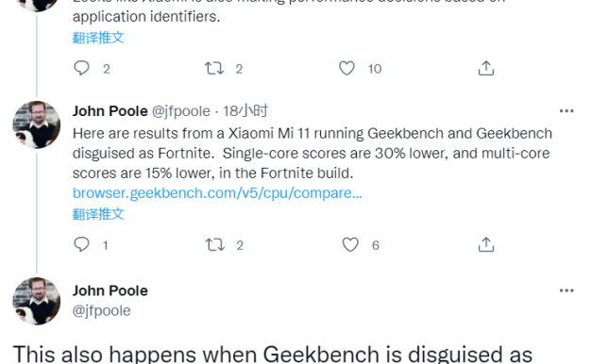Retweet the Xiaomi Mi 11 Geekbench tweet
Image resolution: width=591 pixels, height=364 pixels.
pos(215,244)
